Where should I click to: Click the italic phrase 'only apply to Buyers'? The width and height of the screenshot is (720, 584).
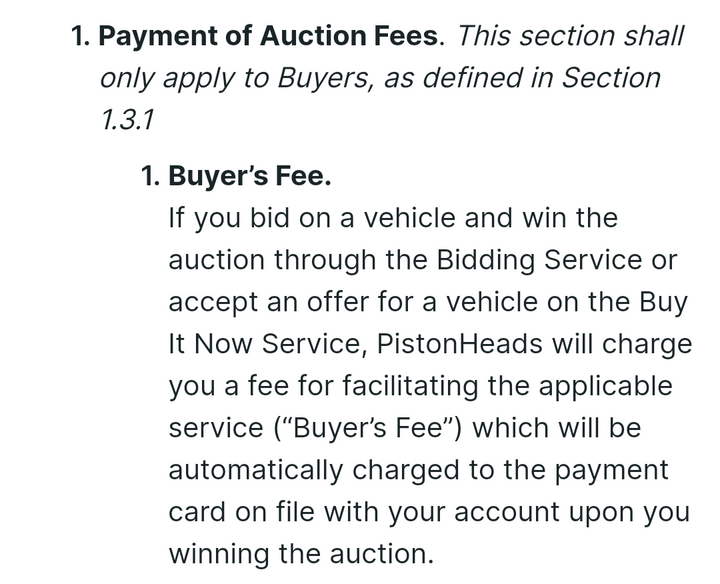pyautogui.click(x=234, y=79)
